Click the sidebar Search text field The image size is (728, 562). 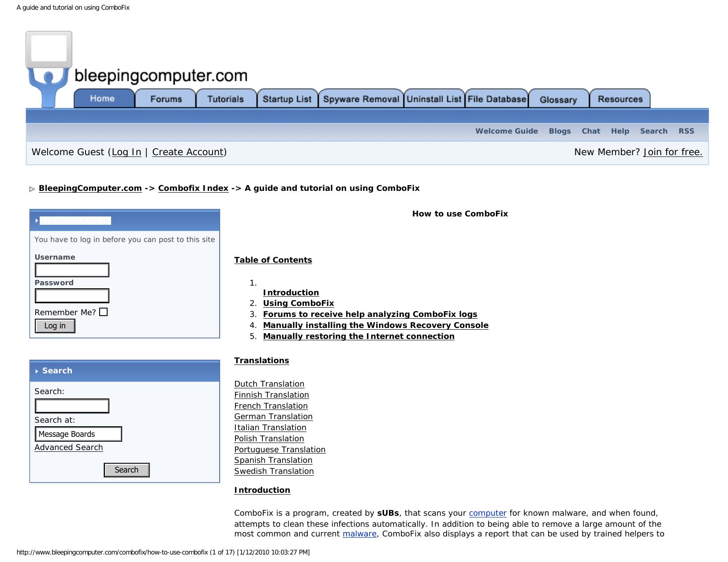click(x=72, y=406)
